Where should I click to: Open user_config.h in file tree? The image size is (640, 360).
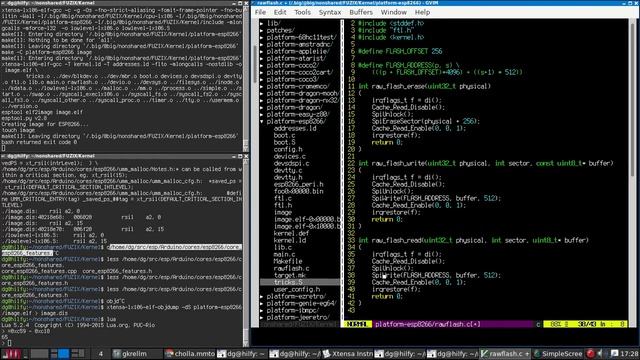pos(297,290)
